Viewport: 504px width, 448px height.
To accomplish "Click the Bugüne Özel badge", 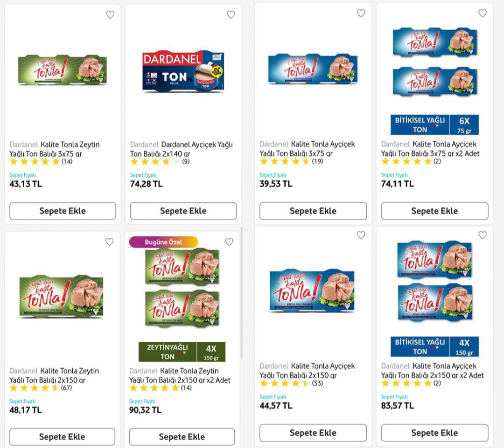I will coord(163,242).
